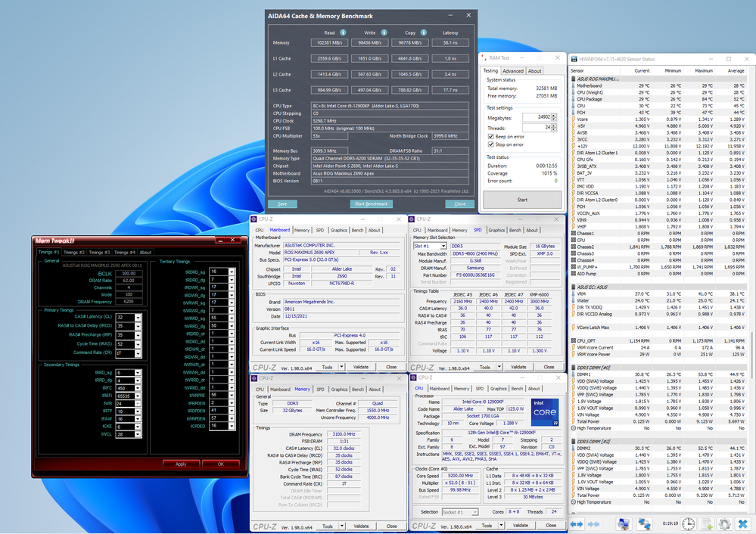Click OK button in Mem TweakIt
756x534 pixels.
click(220, 464)
